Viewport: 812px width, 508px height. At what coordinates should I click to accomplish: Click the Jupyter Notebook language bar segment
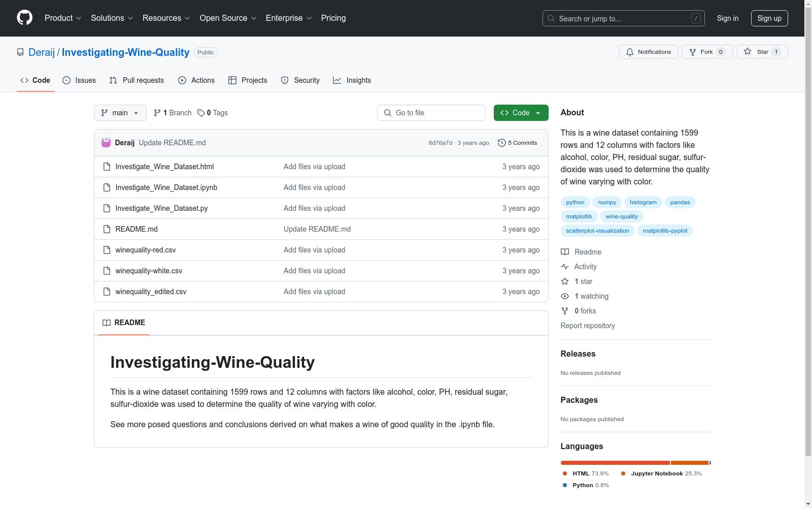pos(690,463)
